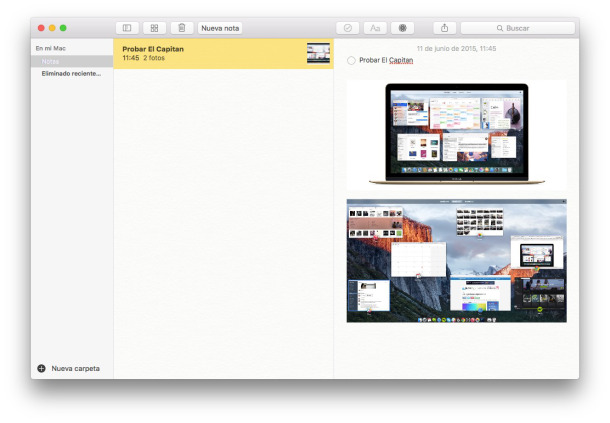This screenshot has height=423, width=610.
Task: Tick the Probar El Capitan checklist circle
Action: [x=351, y=60]
